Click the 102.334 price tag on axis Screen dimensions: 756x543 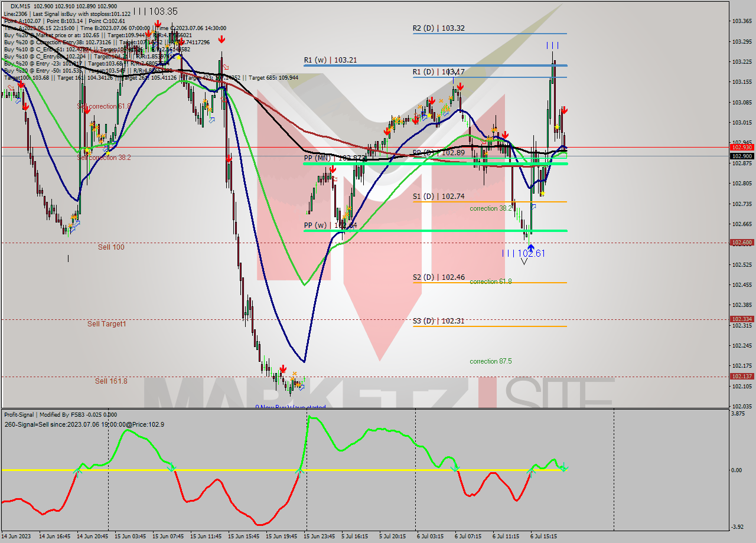pos(741,319)
